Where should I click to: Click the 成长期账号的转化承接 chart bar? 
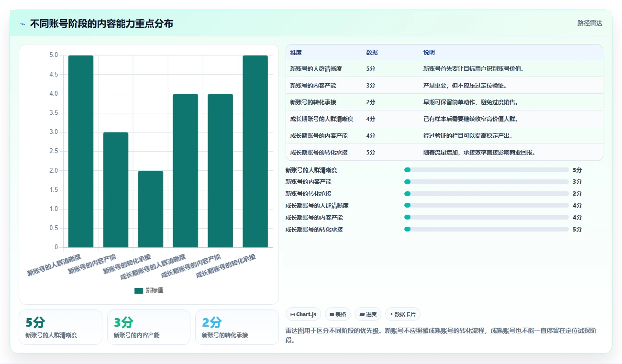tap(255, 151)
